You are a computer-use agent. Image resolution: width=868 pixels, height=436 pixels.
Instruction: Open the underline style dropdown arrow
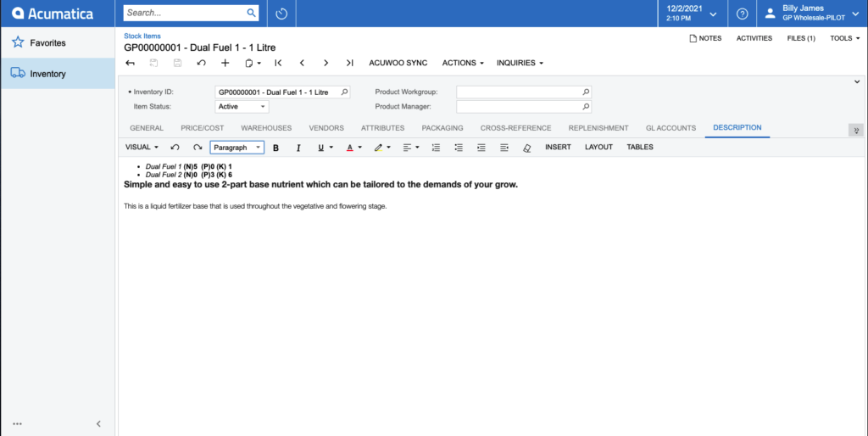[331, 148]
